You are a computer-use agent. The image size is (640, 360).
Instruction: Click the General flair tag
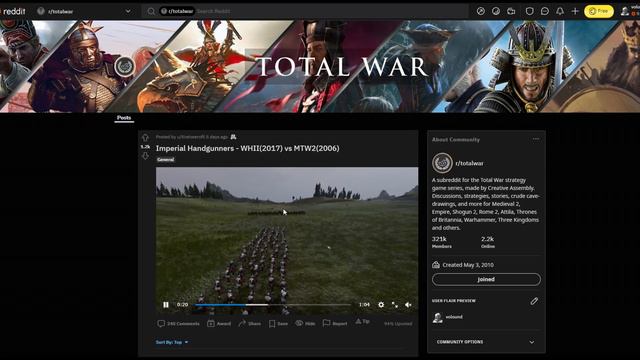166,160
